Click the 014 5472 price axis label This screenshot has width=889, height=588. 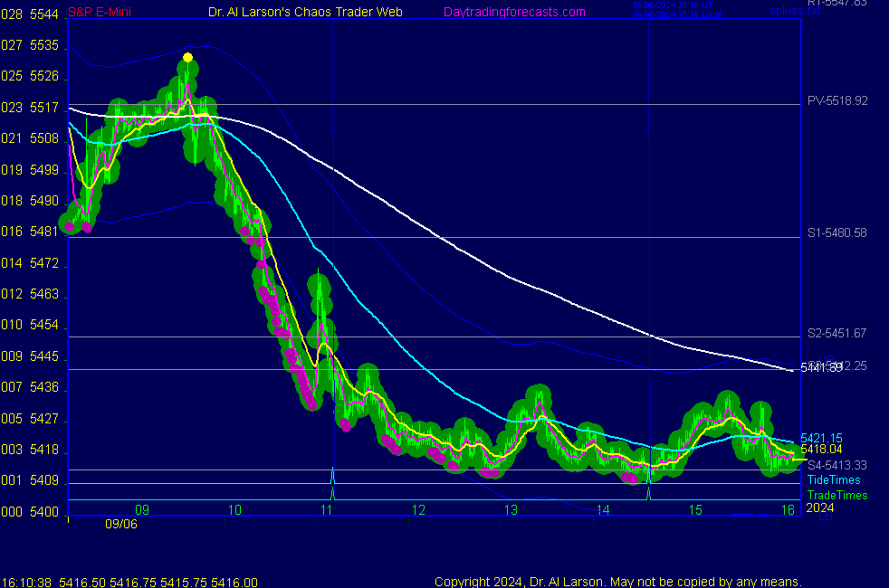pyautogui.click(x=30, y=263)
